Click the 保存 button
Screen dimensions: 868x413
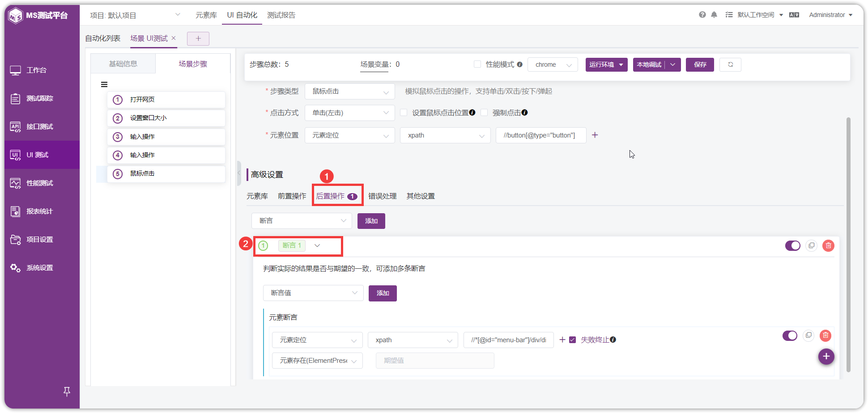click(700, 65)
